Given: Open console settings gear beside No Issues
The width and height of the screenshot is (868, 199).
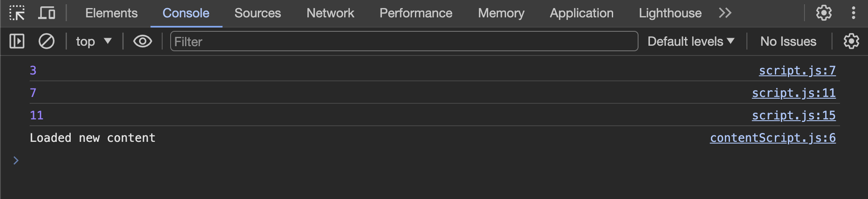Looking at the screenshot, I should coord(851,41).
